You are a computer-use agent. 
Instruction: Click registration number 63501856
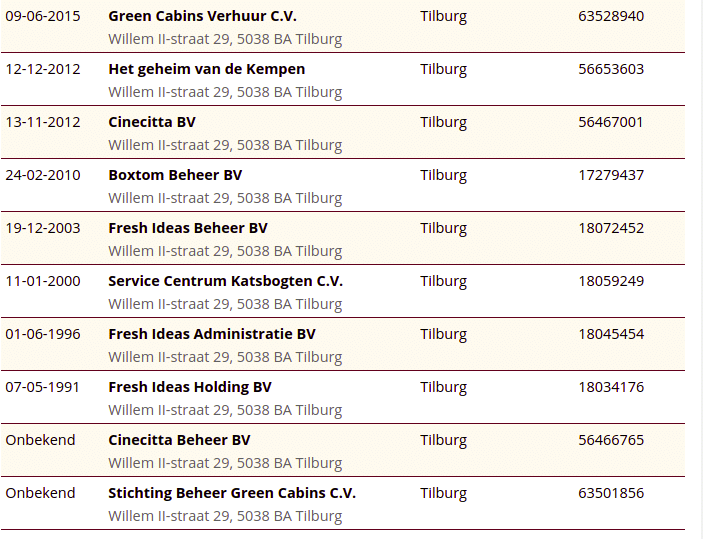(x=611, y=493)
